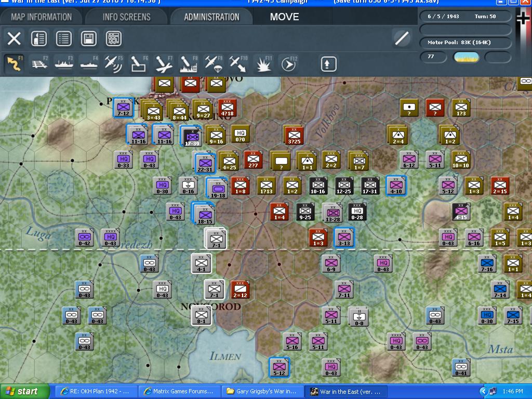532x399 pixels.
Task: Switch to the Info Screens tab
Action: pyautogui.click(x=127, y=17)
